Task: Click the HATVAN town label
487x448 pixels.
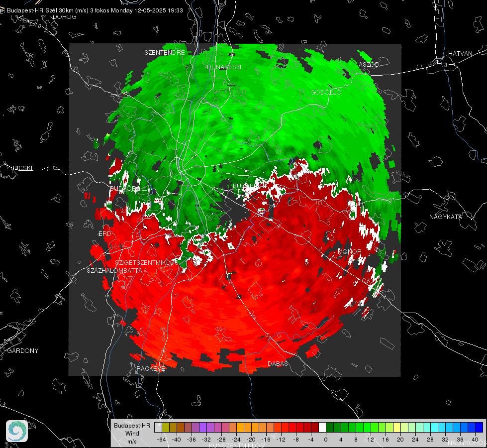Action: click(460, 54)
